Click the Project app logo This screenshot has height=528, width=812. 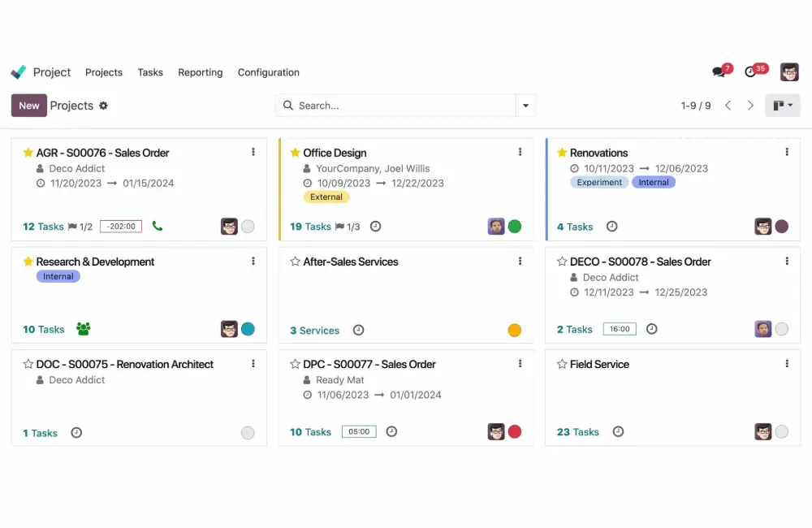[19, 72]
